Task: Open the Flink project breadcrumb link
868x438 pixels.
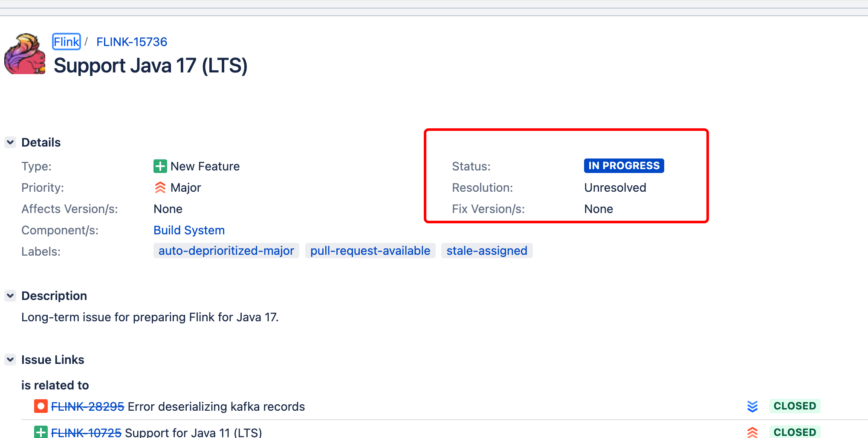Action: (67, 42)
